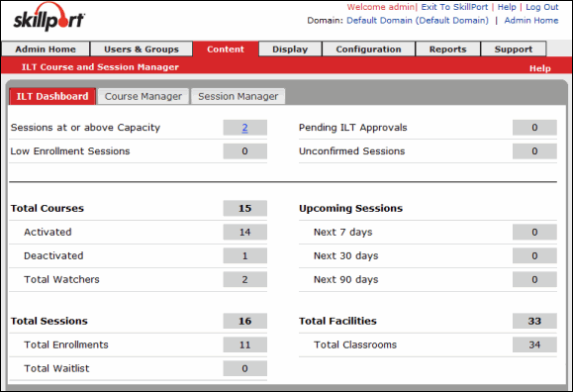Click the Total Facilities label

(x=337, y=321)
